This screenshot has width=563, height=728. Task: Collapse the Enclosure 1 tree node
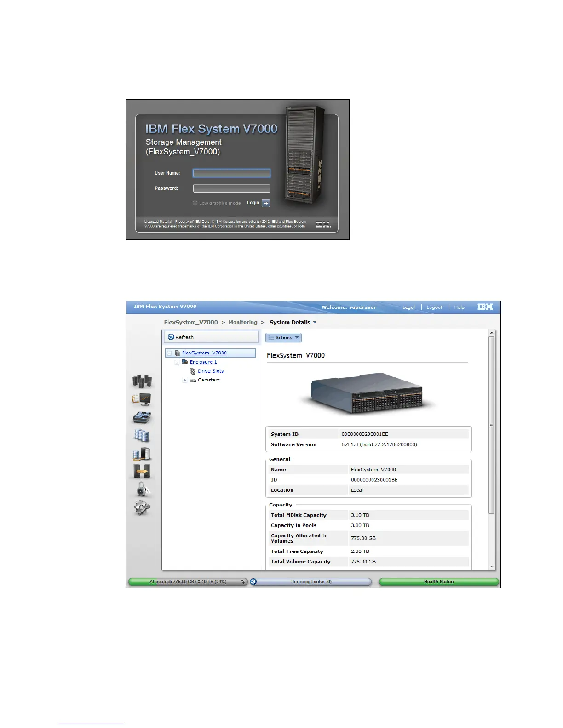pyautogui.click(x=177, y=362)
